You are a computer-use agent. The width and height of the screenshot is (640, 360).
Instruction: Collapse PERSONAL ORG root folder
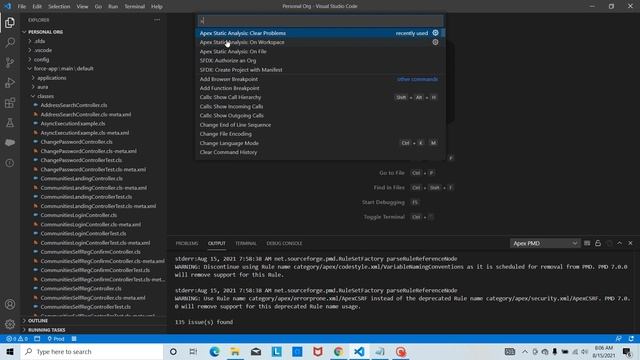(45, 32)
